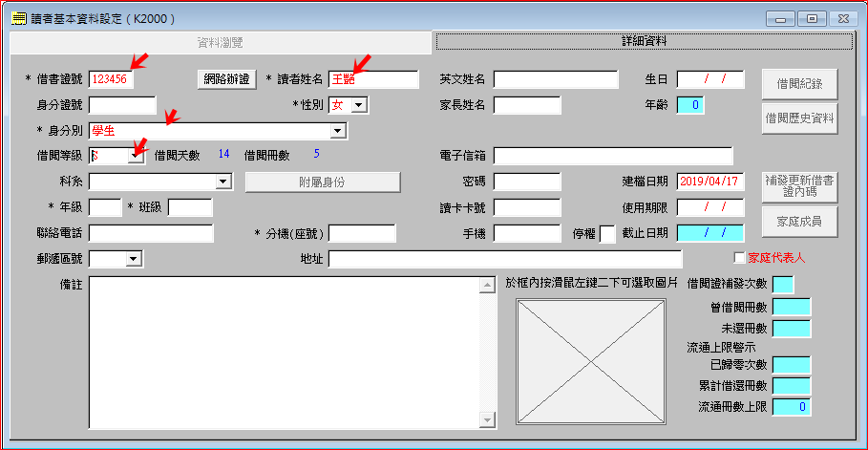Click inside the 備註 text area
Viewport: 868px width, 450px height.
pyautogui.click(x=284, y=353)
